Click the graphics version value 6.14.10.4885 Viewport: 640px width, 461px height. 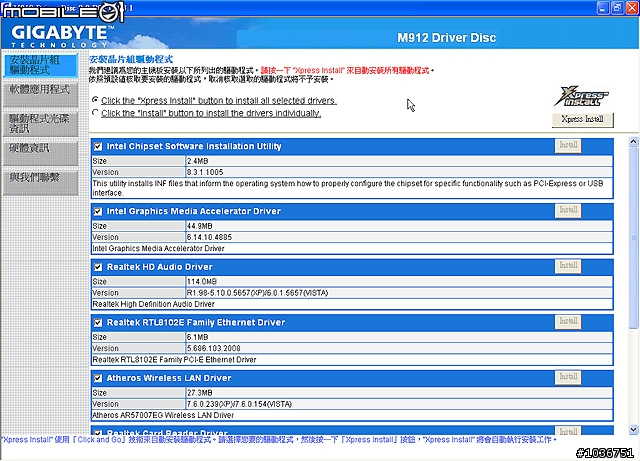[x=209, y=237]
